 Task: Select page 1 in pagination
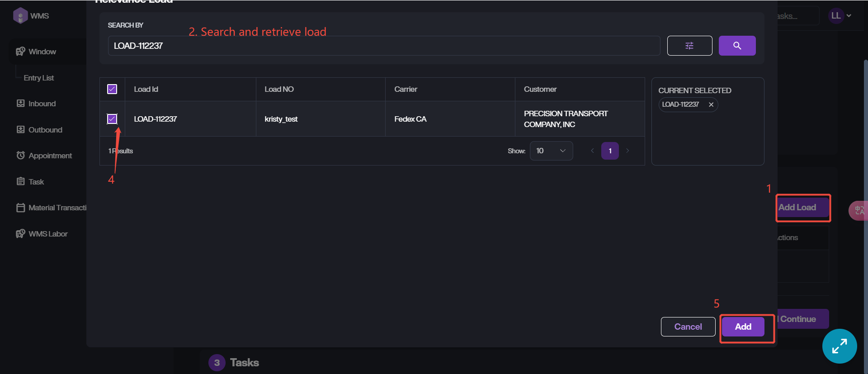pos(610,151)
